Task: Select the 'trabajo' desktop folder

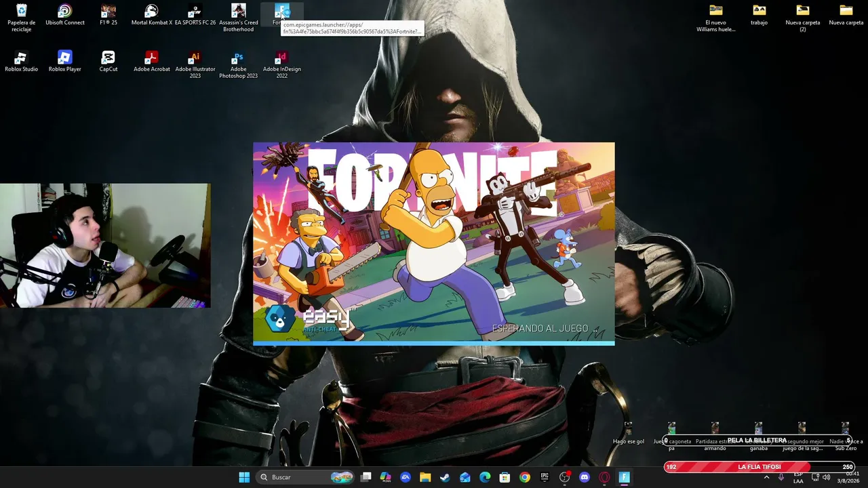Action: (x=759, y=15)
